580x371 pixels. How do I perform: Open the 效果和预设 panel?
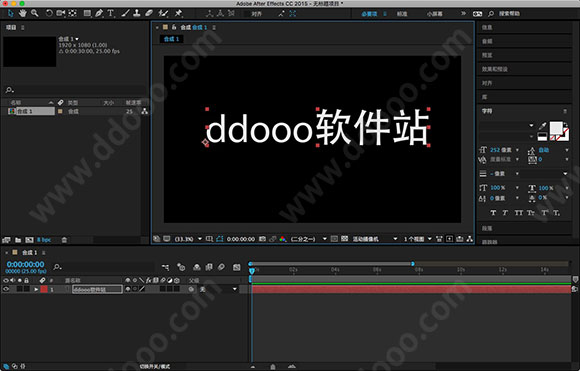pos(494,69)
